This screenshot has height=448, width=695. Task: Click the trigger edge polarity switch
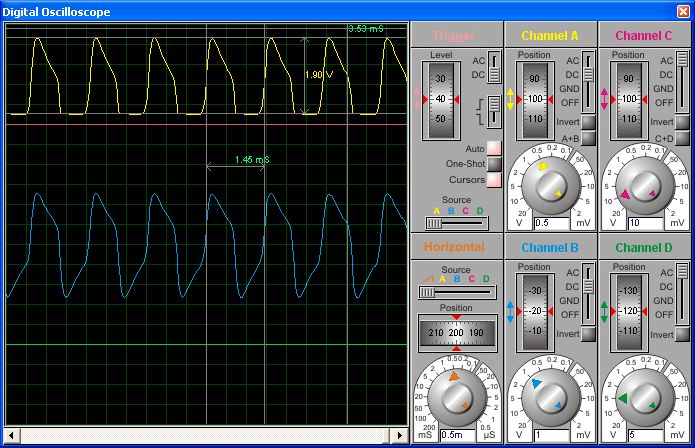[x=494, y=112]
